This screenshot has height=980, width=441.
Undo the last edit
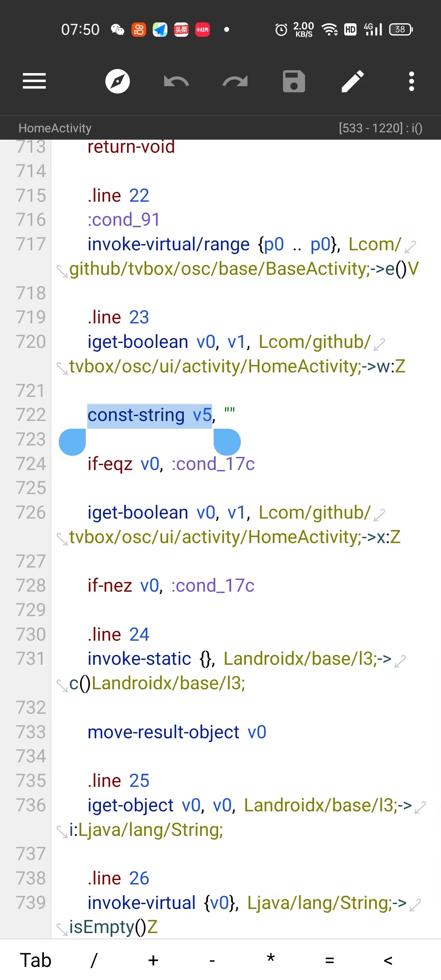pos(176,81)
